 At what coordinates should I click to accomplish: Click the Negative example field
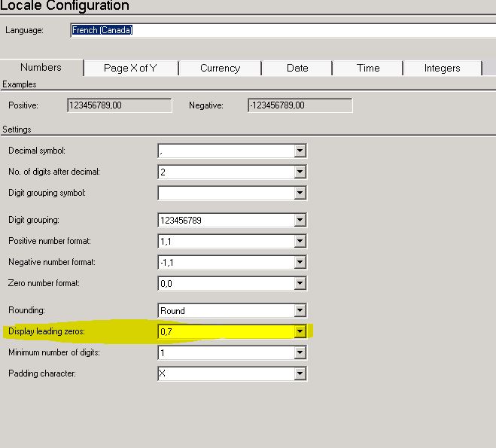click(300, 105)
